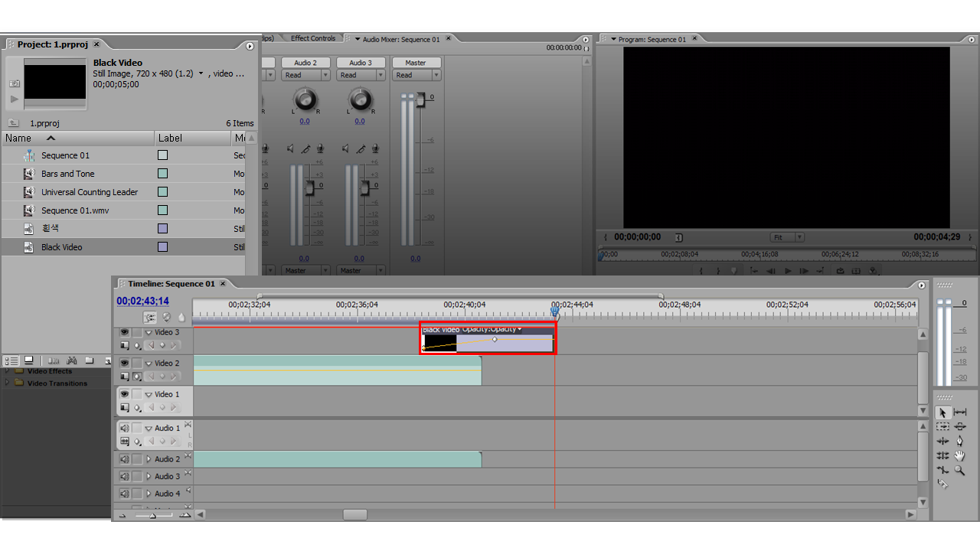Click Audio 1 Set Display Style icon
Viewport: 980px width, 551px height.
pos(125,442)
